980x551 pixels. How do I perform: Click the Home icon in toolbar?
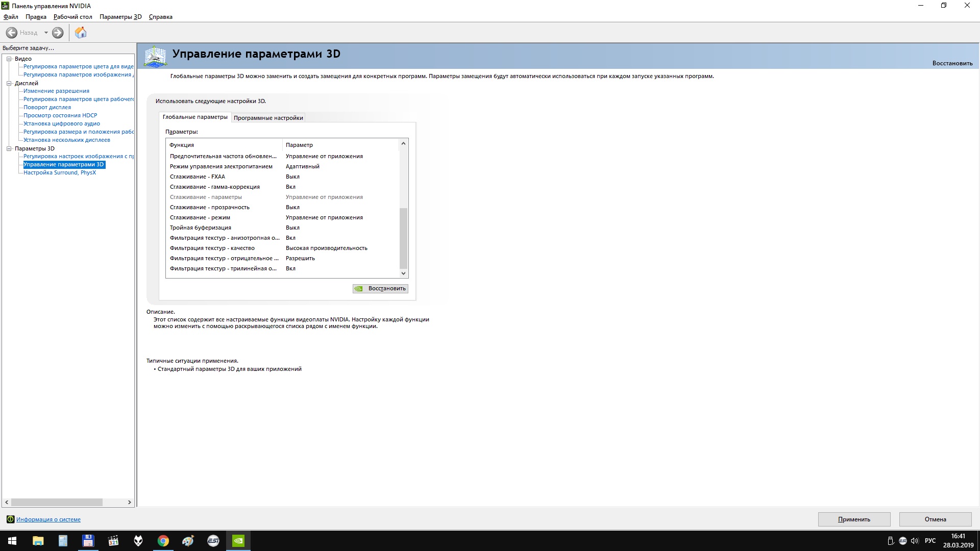point(81,33)
